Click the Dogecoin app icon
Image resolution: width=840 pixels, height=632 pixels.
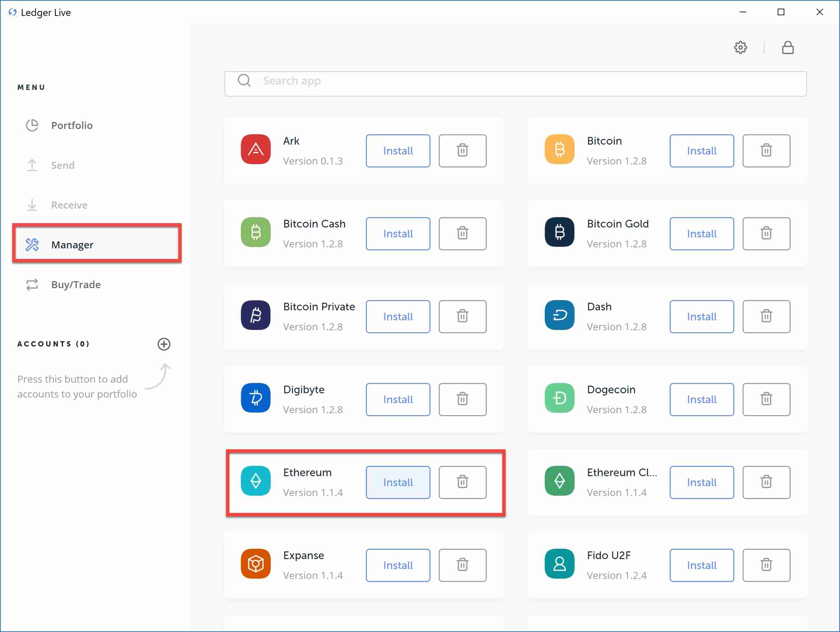[x=559, y=398]
